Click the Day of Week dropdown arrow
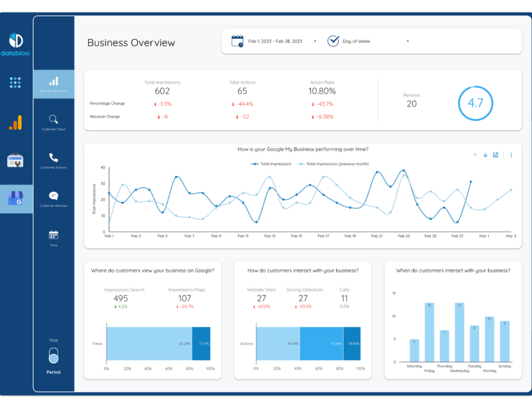This screenshot has width=532, height=408. coord(408,42)
